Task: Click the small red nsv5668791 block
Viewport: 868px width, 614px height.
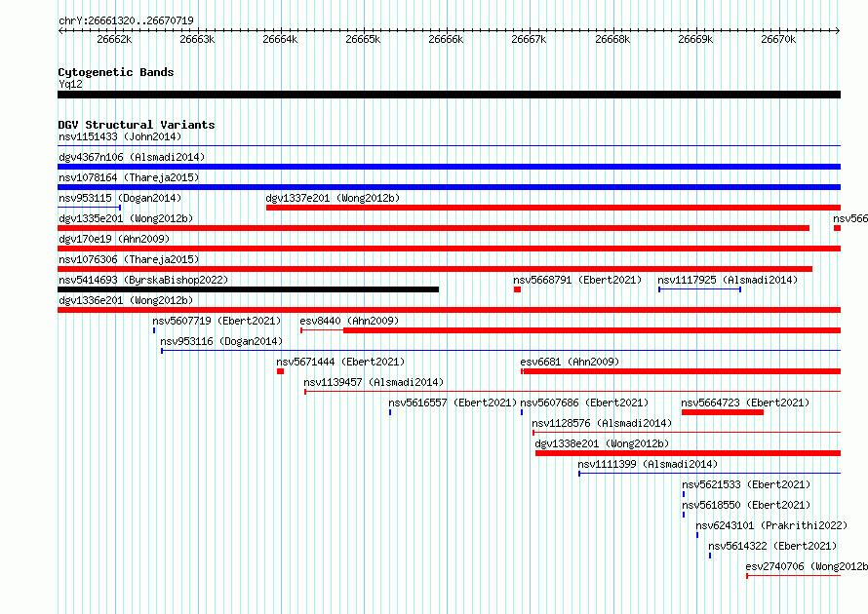Action: tap(518, 289)
